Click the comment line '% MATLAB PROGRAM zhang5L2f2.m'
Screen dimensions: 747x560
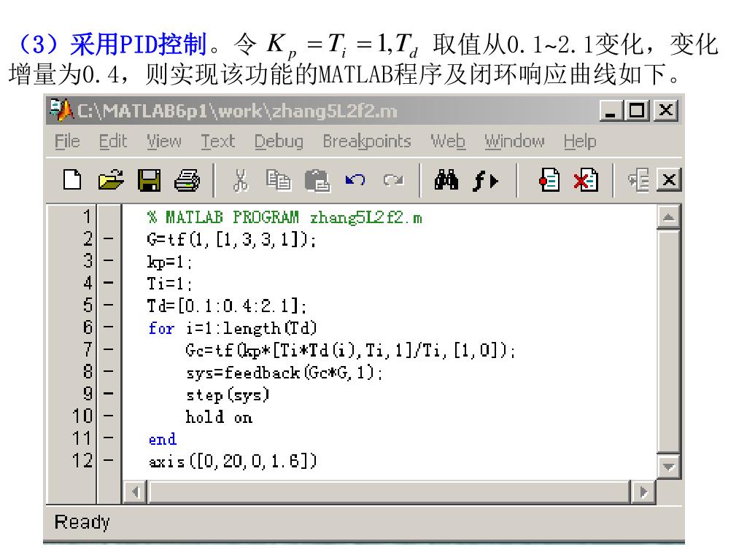pyautogui.click(x=285, y=217)
